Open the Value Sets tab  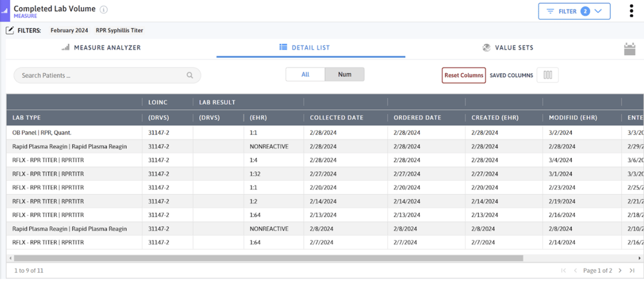pyautogui.click(x=508, y=47)
